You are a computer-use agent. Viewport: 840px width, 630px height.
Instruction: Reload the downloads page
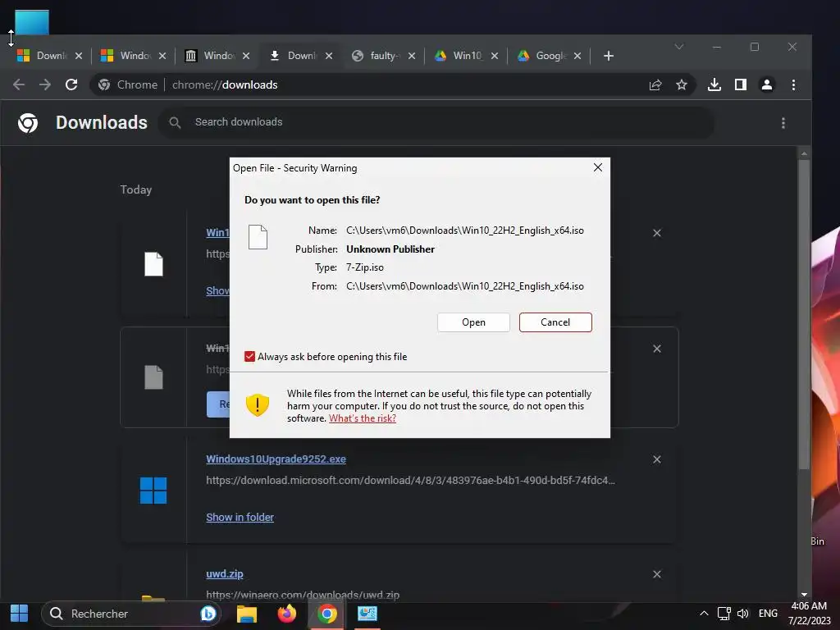click(x=71, y=84)
